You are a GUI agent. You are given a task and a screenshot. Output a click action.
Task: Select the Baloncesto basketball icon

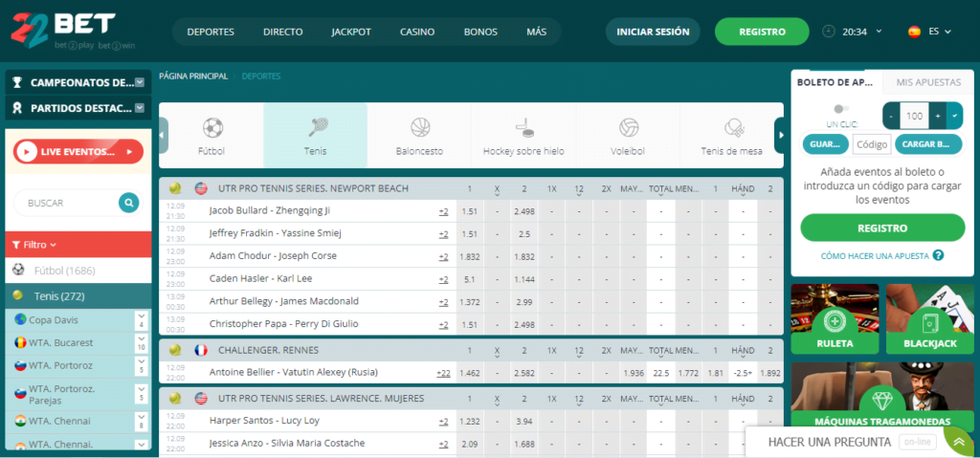tap(419, 128)
